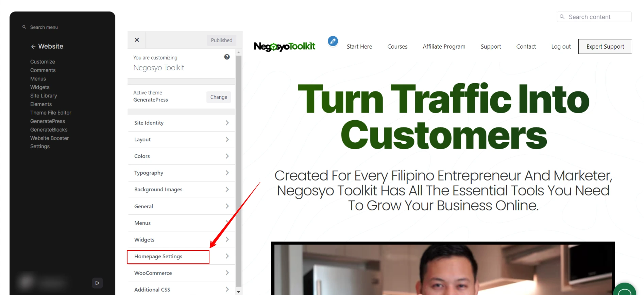The image size is (644, 295).
Task: Open the Homepage Settings section
Action: point(181,256)
